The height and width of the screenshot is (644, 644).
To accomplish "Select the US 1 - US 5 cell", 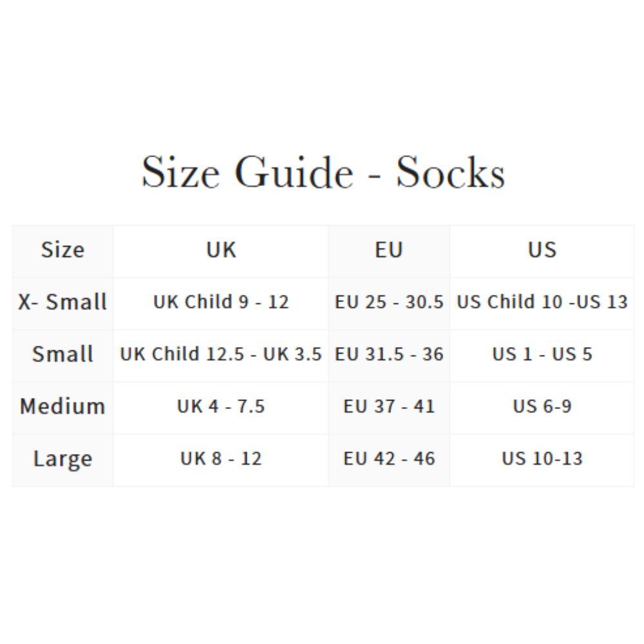I will point(542,354).
